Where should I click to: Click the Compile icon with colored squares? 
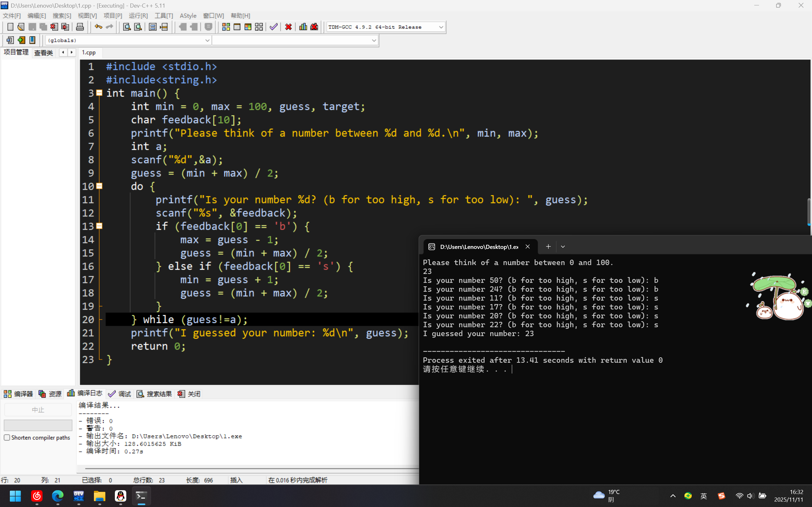click(x=226, y=27)
